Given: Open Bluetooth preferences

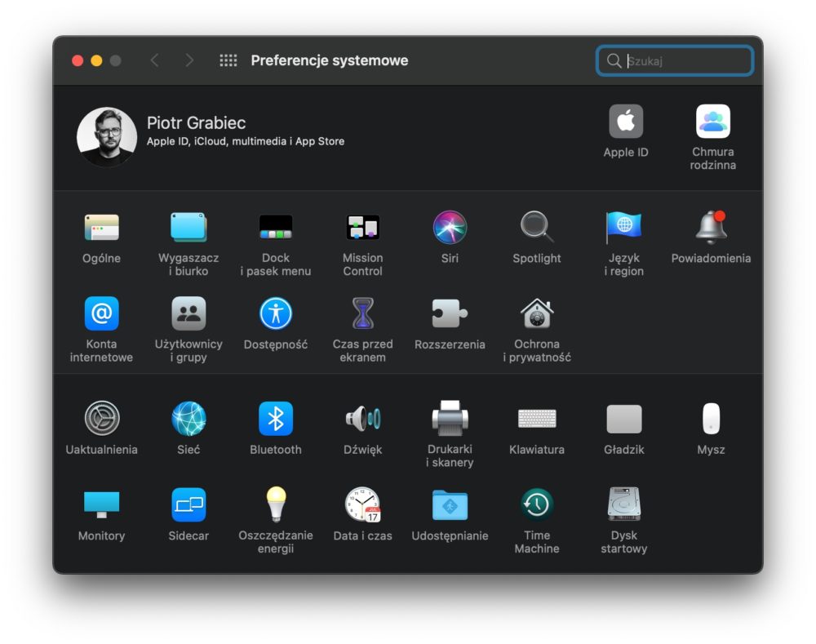Looking at the screenshot, I should tap(276, 418).
